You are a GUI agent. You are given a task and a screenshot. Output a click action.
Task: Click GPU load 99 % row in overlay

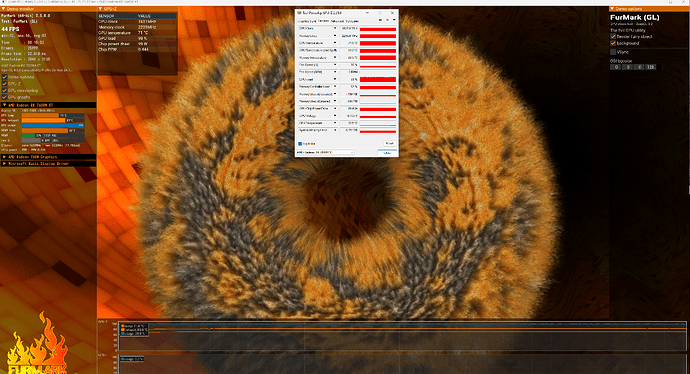137,38
